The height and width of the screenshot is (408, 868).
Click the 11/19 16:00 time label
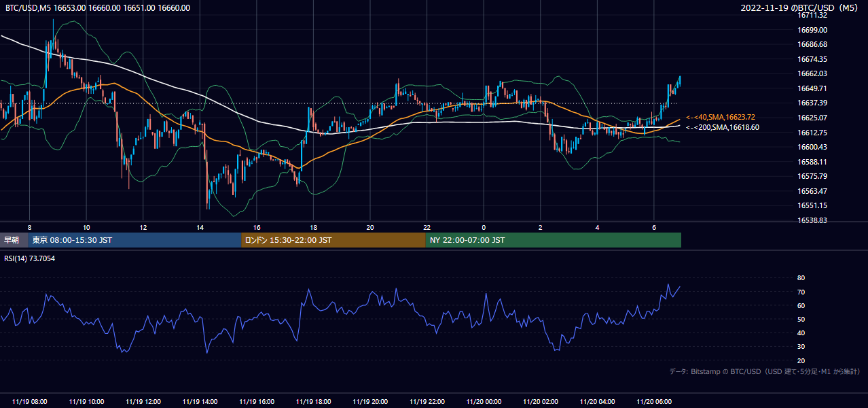pos(257,402)
